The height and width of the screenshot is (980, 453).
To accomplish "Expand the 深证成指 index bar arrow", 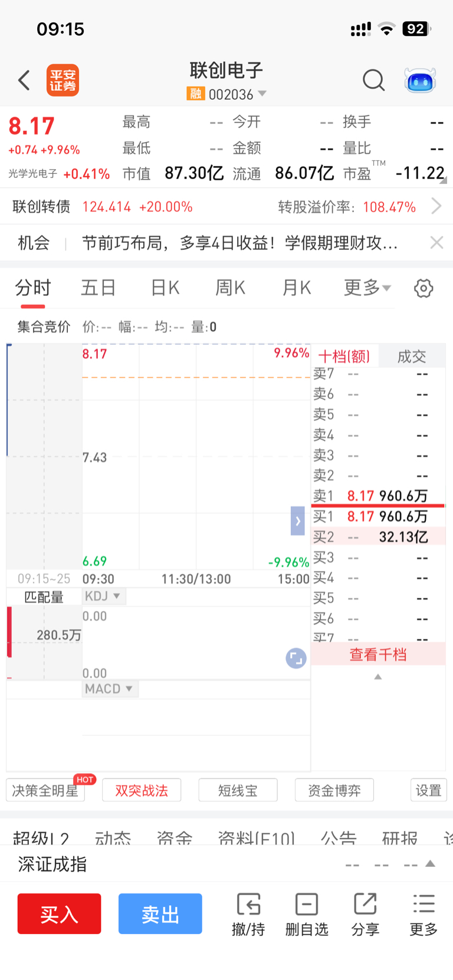I will point(431,863).
